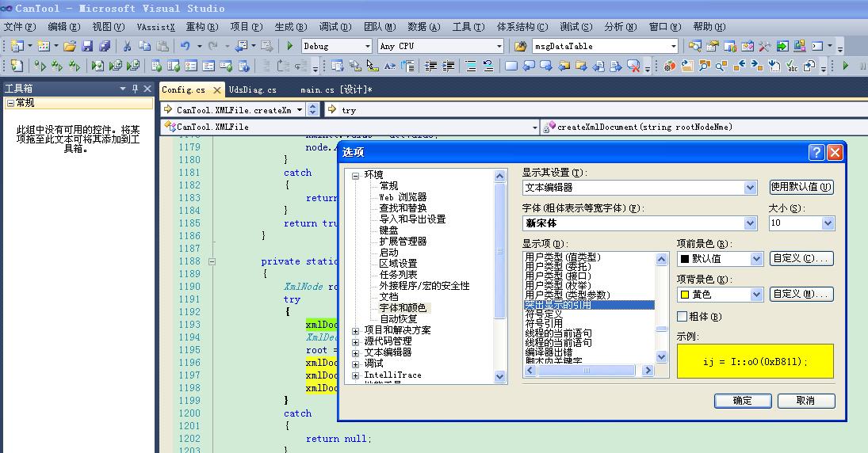The height and width of the screenshot is (453, 868).
Task: Open the VAssistX menu
Action: tap(156, 27)
